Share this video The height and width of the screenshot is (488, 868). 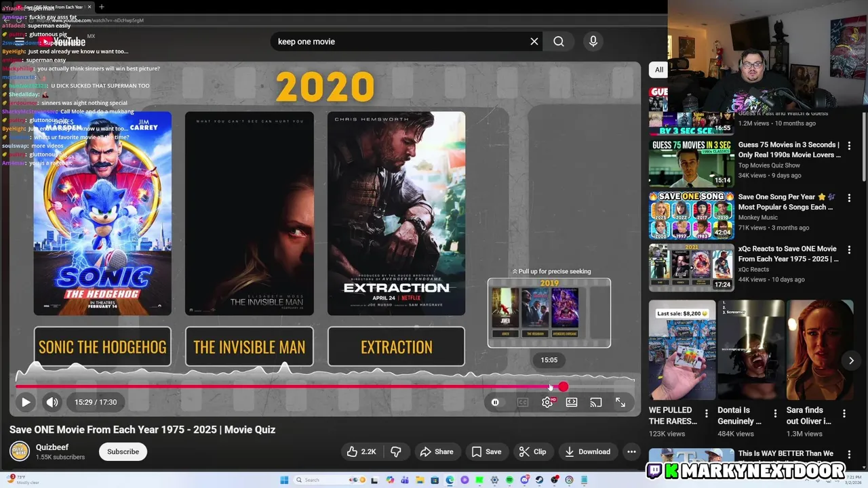coord(436,451)
